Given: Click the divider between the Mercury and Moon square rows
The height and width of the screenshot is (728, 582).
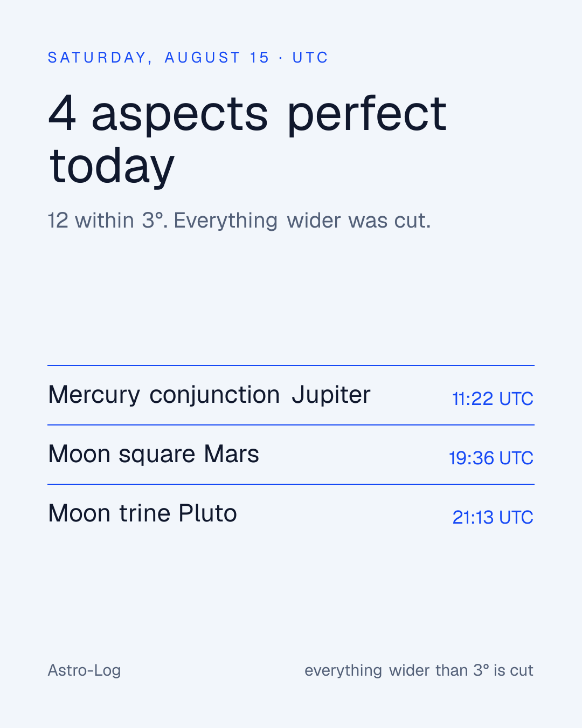Looking at the screenshot, I should click(291, 425).
